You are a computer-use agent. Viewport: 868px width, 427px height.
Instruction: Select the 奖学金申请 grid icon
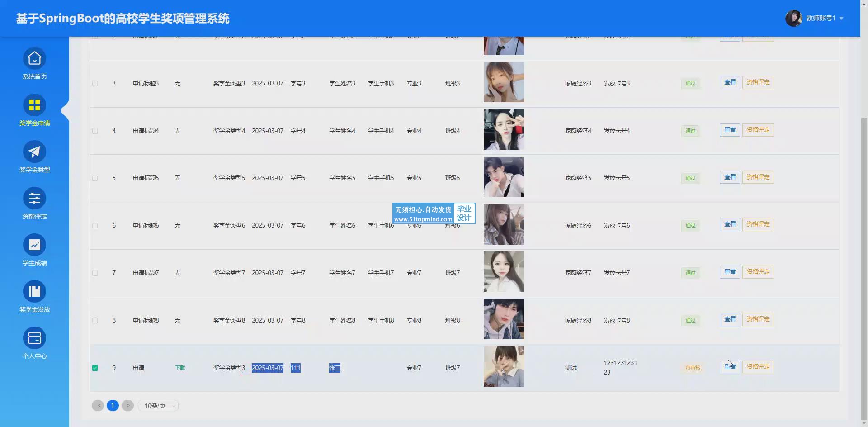point(34,105)
